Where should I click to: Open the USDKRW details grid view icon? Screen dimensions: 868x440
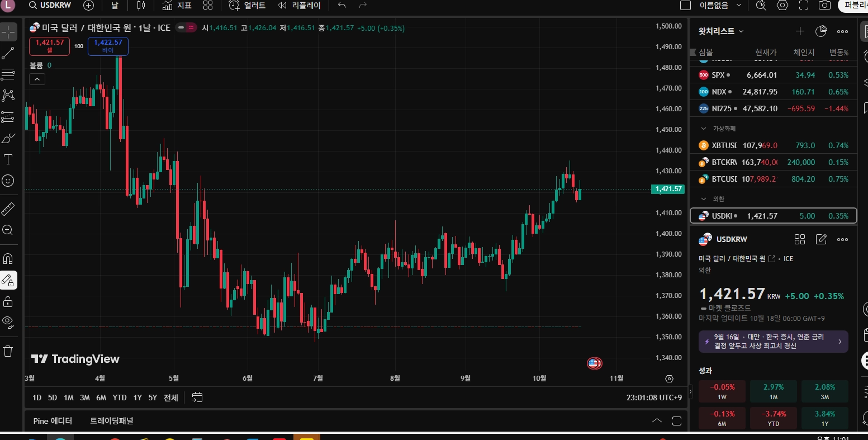pos(800,239)
